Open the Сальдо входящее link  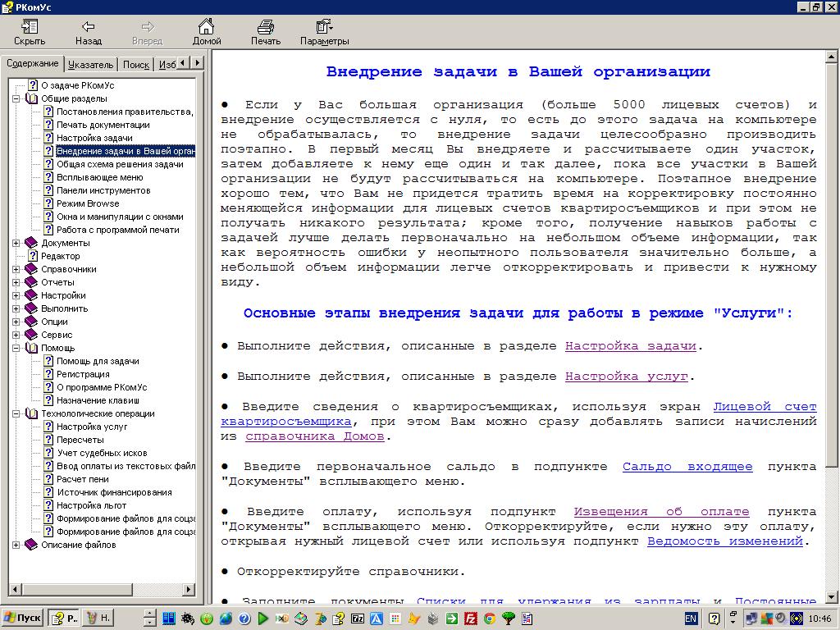(x=687, y=467)
